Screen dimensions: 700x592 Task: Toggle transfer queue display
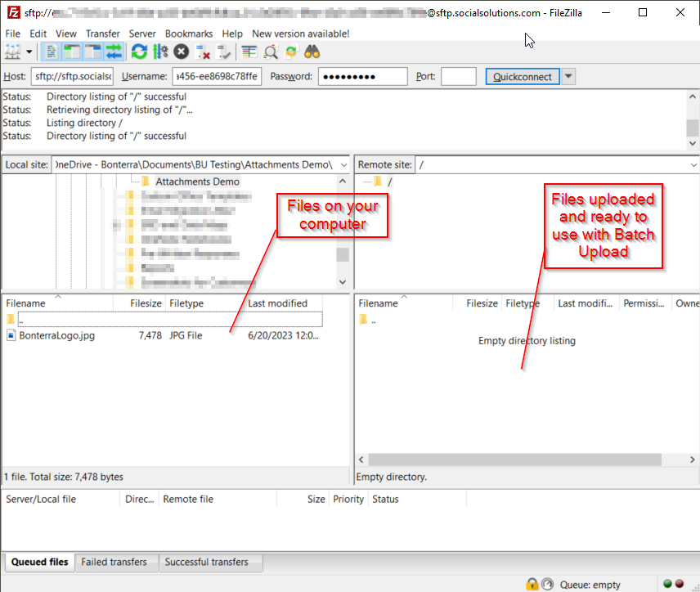point(114,52)
